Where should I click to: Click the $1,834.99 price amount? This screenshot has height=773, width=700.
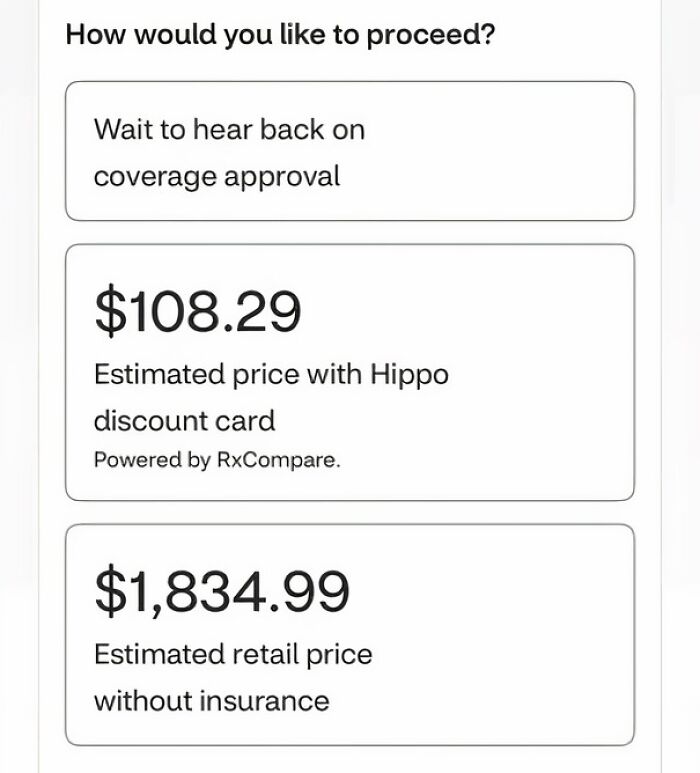click(x=222, y=591)
